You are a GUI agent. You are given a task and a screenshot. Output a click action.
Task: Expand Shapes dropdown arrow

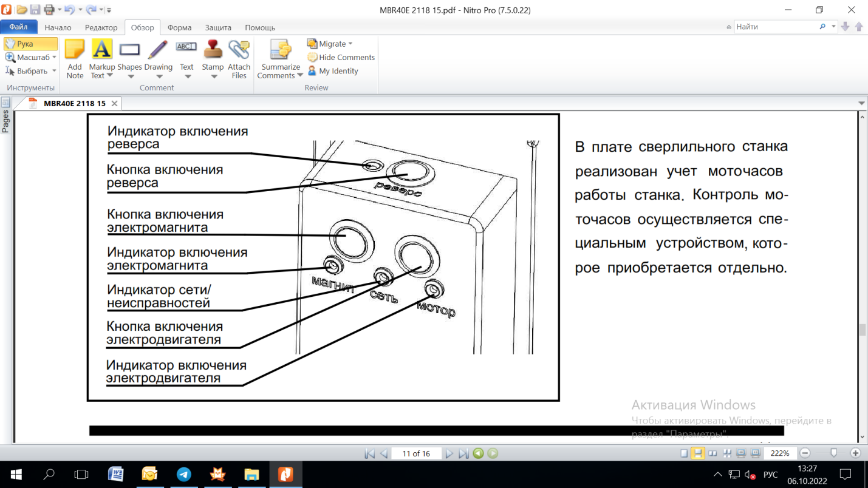coord(131,76)
